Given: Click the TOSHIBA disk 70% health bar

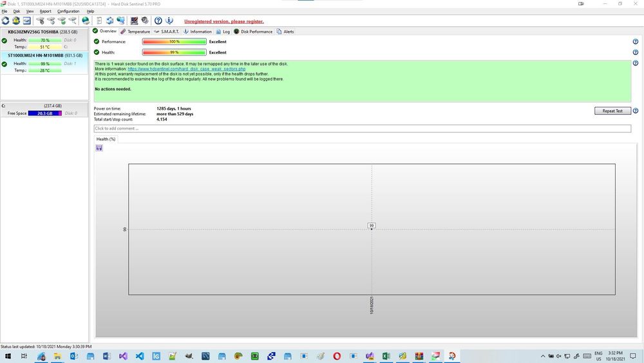Looking at the screenshot, I should [x=45, y=40].
